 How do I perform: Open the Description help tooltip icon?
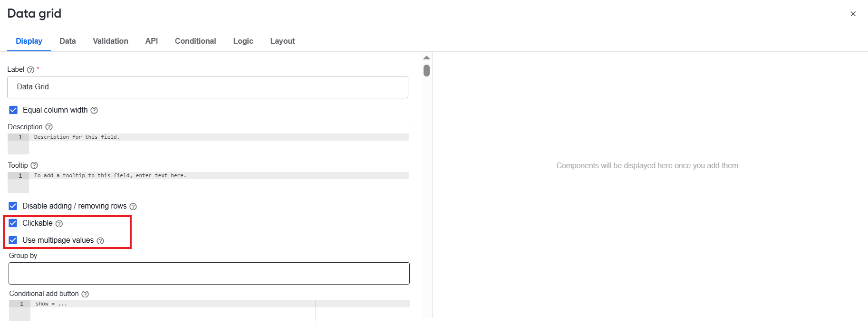[x=49, y=127]
